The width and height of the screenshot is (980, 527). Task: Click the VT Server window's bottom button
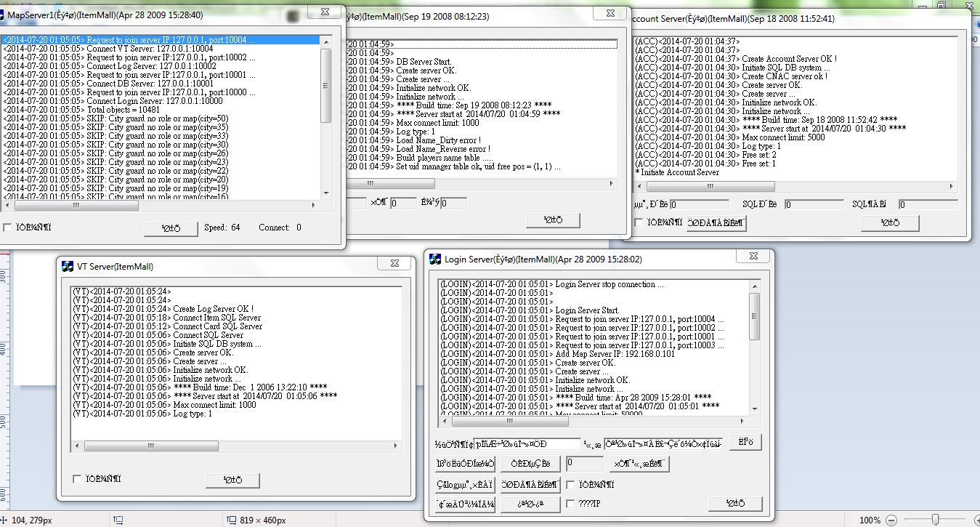[232, 480]
